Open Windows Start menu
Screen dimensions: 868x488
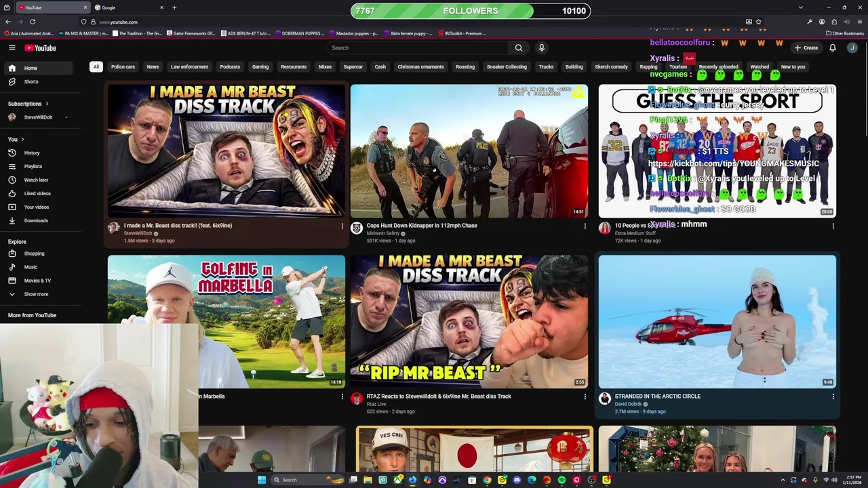(x=261, y=480)
